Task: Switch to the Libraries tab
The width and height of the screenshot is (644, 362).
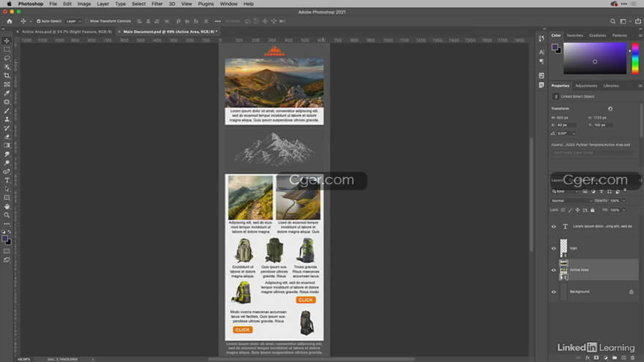Action: tap(611, 86)
